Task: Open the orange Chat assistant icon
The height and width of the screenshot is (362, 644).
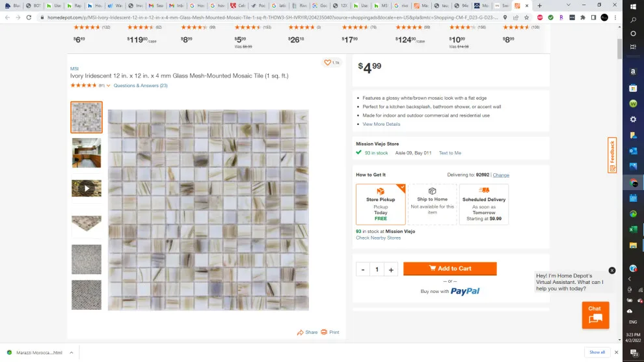Action: (x=595, y=315)
